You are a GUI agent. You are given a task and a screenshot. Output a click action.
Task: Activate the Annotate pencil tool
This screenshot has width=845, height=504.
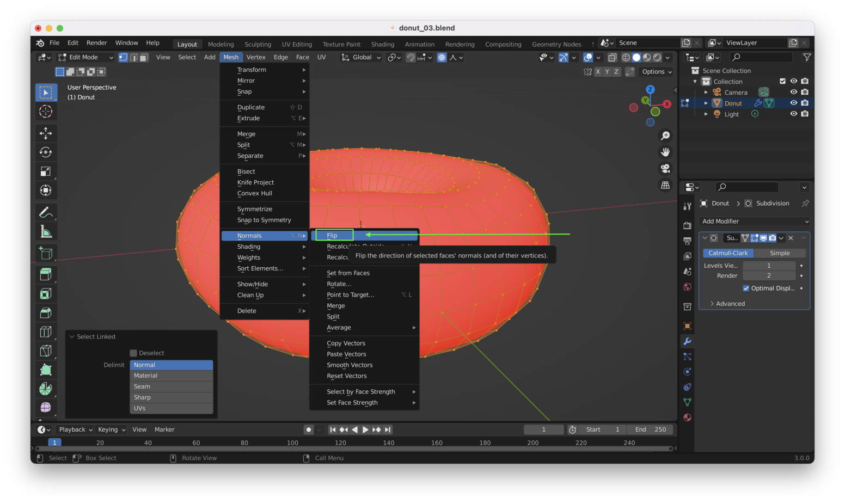(46, 212)
